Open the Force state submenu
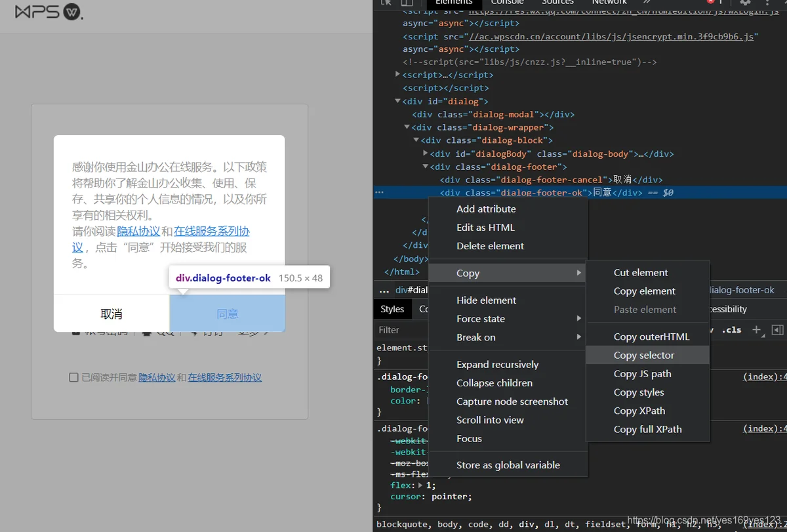Screen dimensions: 787x532 tap(508, 319)
